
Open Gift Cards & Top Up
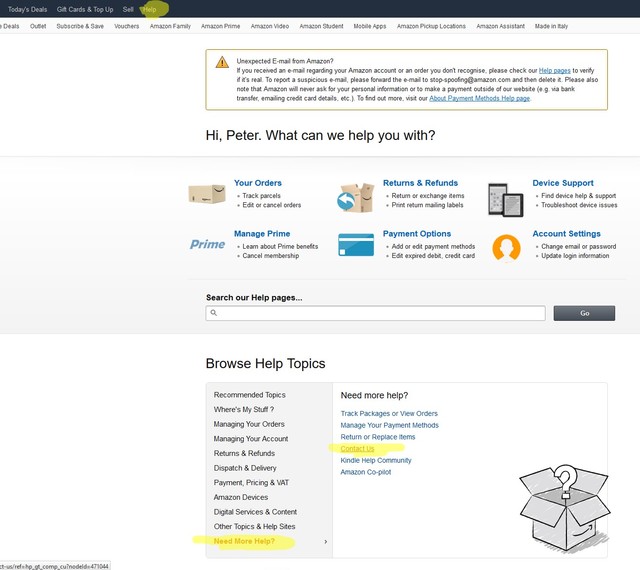[85, 9]
